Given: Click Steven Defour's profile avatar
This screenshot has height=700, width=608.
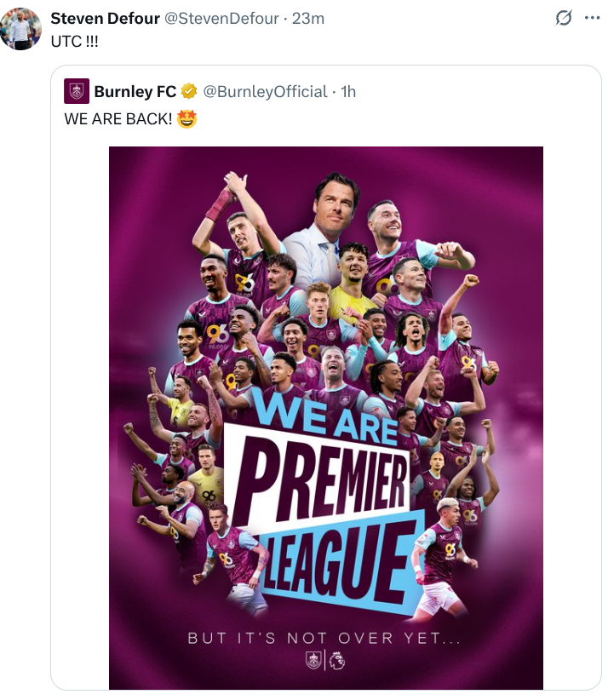Looking at the screenshot, I should [20, 29].
